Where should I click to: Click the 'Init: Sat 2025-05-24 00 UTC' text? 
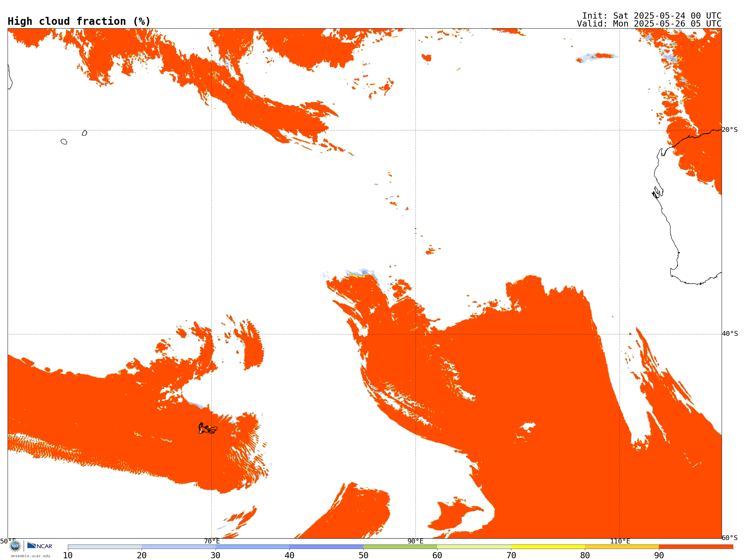pos(652,16)
